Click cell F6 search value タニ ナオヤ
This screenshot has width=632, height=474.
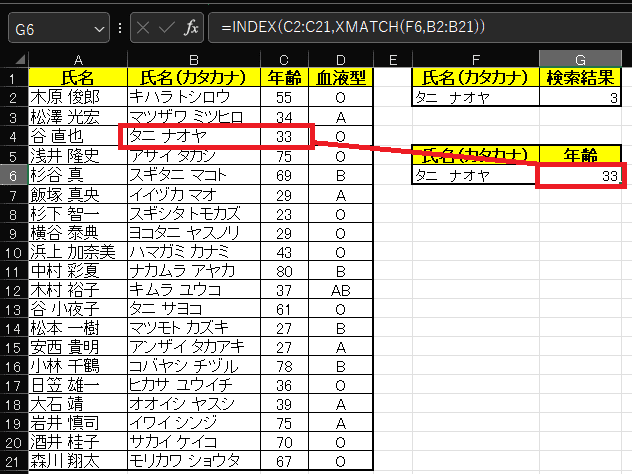[475, 175]
